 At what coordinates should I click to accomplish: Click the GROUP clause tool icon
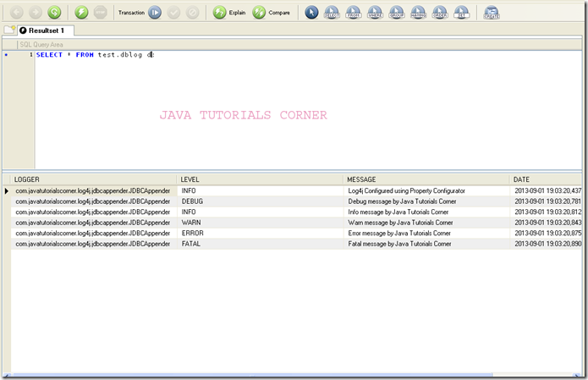(397, 13)
